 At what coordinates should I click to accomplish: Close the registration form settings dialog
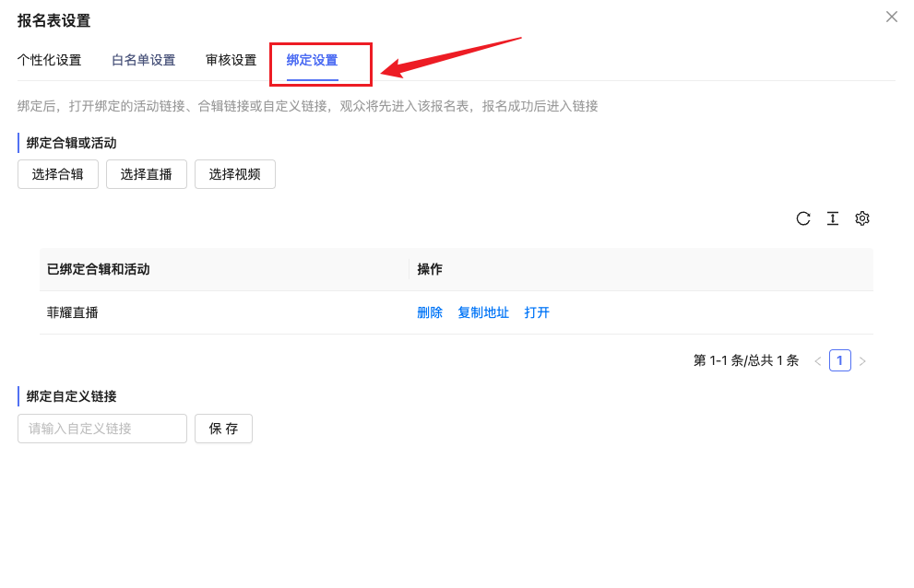(x=892, y=17)
